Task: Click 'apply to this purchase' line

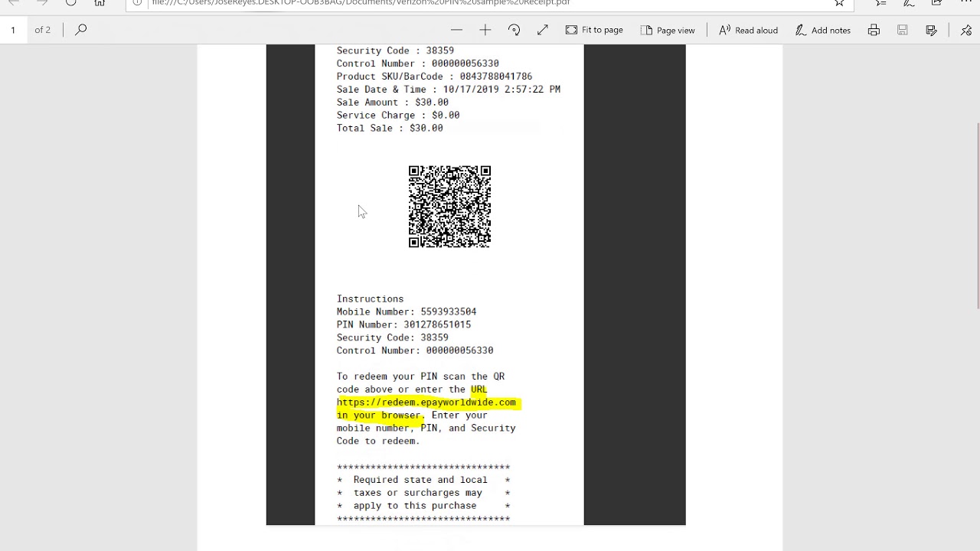Action: point(415,507)
